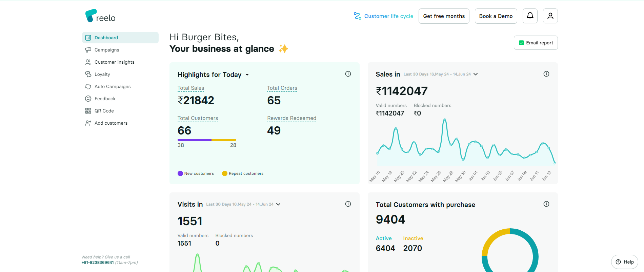
Task: Click info icon on Total Customers card
Action: point(546,204)
